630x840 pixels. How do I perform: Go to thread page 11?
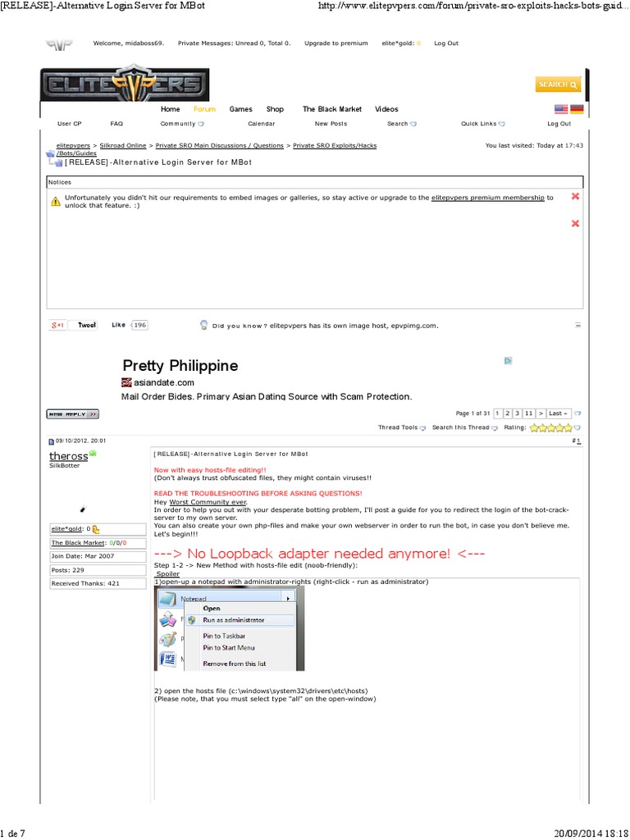[529, 413]
